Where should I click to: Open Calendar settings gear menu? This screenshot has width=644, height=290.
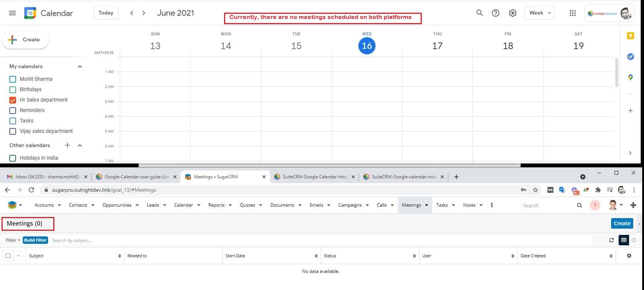513,13
